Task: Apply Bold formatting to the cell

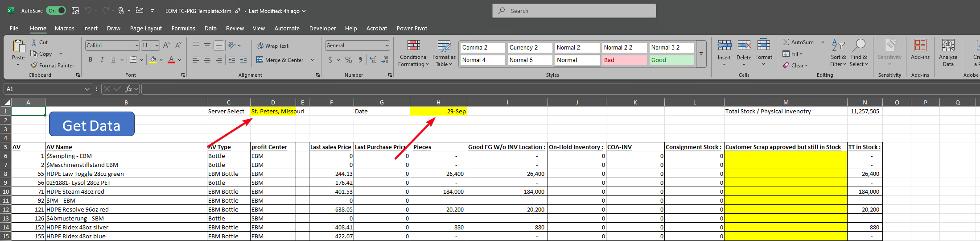Action: [91, 60]
